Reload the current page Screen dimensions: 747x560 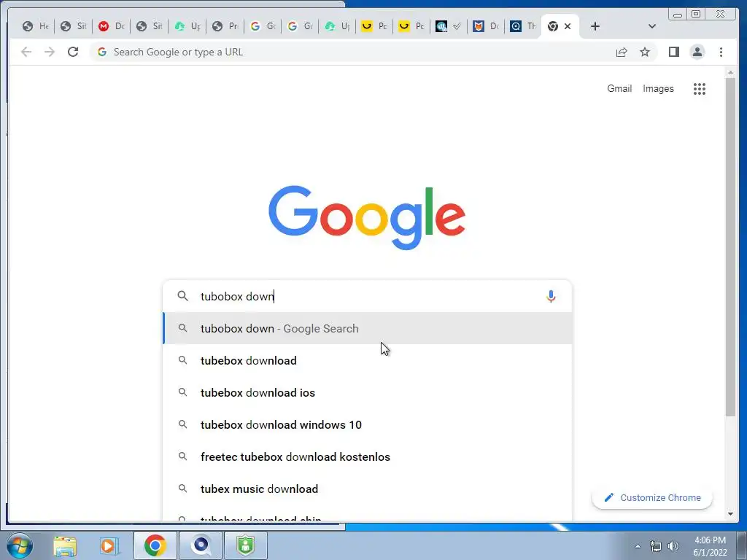point(73,52)
